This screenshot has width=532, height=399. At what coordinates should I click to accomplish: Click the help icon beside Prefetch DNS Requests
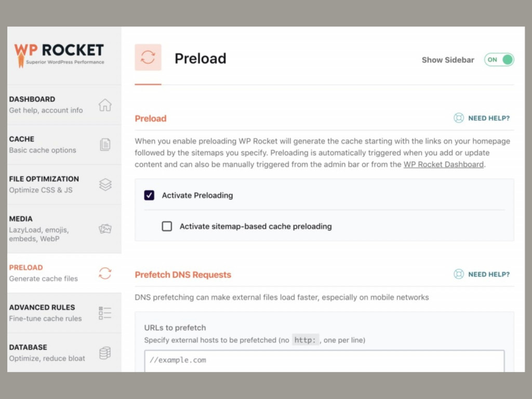459,274
